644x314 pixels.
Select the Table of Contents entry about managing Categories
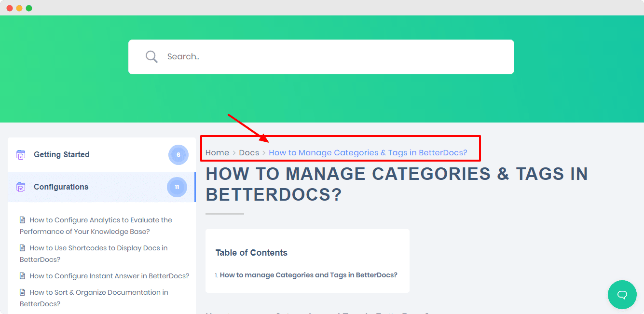pyautogui.click(x=308, y=274)
